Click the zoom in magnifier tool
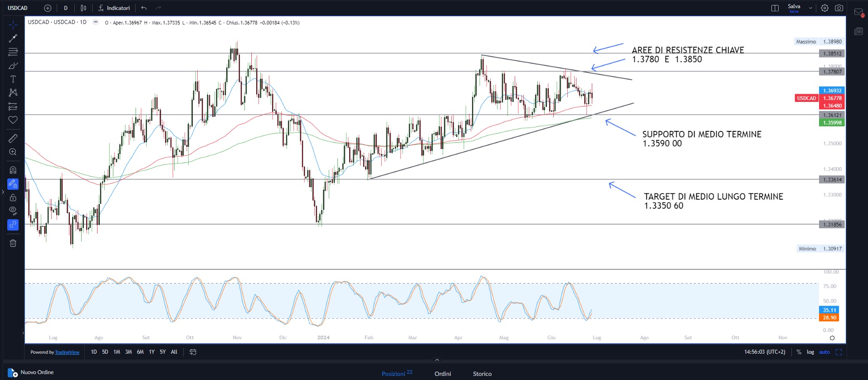 coord(13,152)
